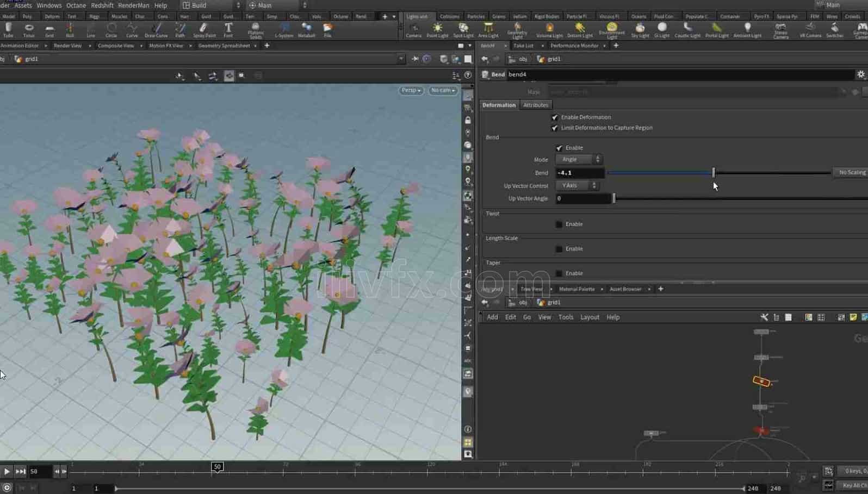Expand the viewport path history dropdown
This screenshot has height=494, width=868.
[401, 59]
